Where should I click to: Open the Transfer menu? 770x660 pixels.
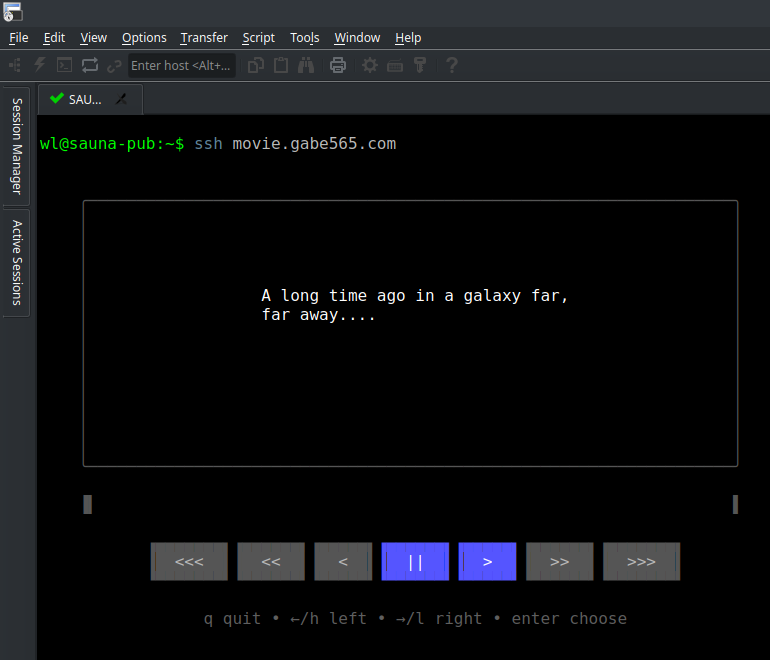(x=204, y=38)
